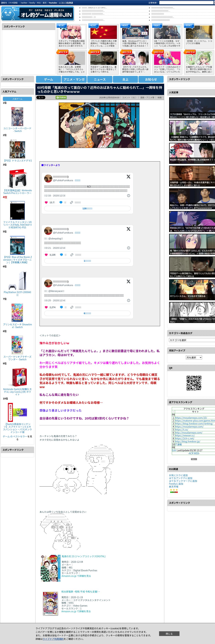Like the tweet showing 2,274 hearts
Image resolution: width=215 pixels, height=644 pixels.
point(46,307)
